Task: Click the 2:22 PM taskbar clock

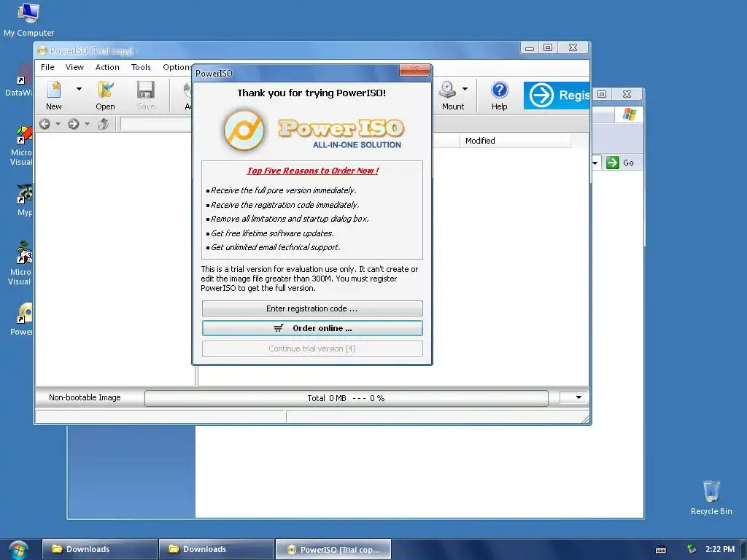Action: (720, 549)
